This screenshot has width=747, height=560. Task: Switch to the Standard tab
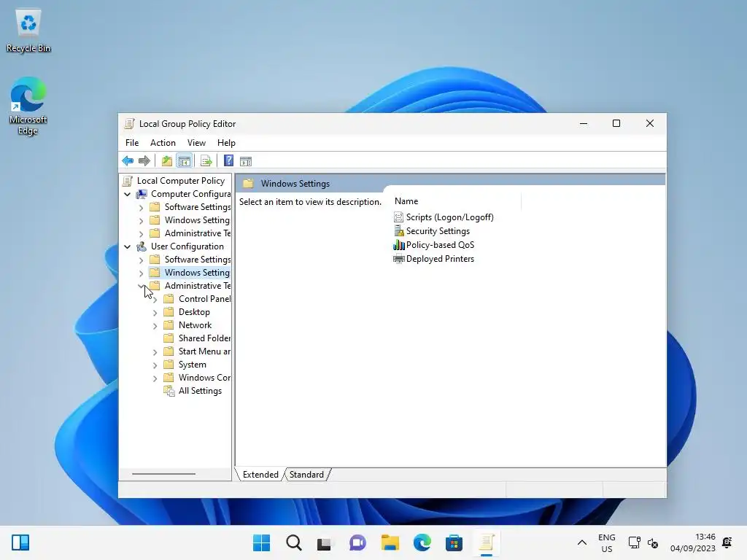tap(306, 475)
